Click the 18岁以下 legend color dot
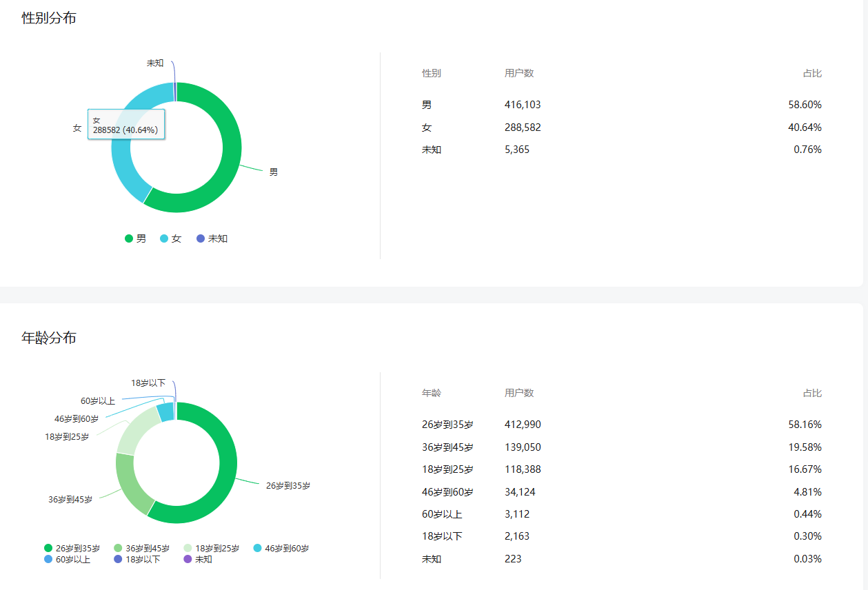Screen dimensions: 868x590 [x=118, y=560]
